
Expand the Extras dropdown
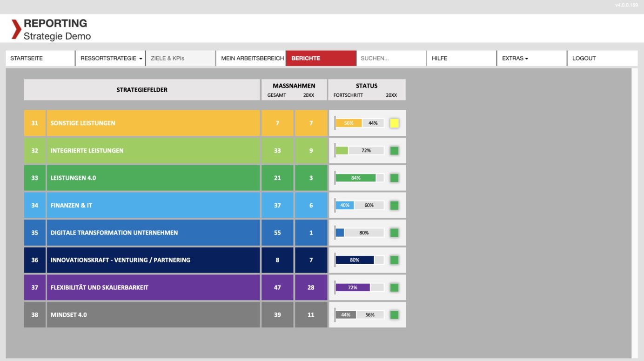pos(514,58)
